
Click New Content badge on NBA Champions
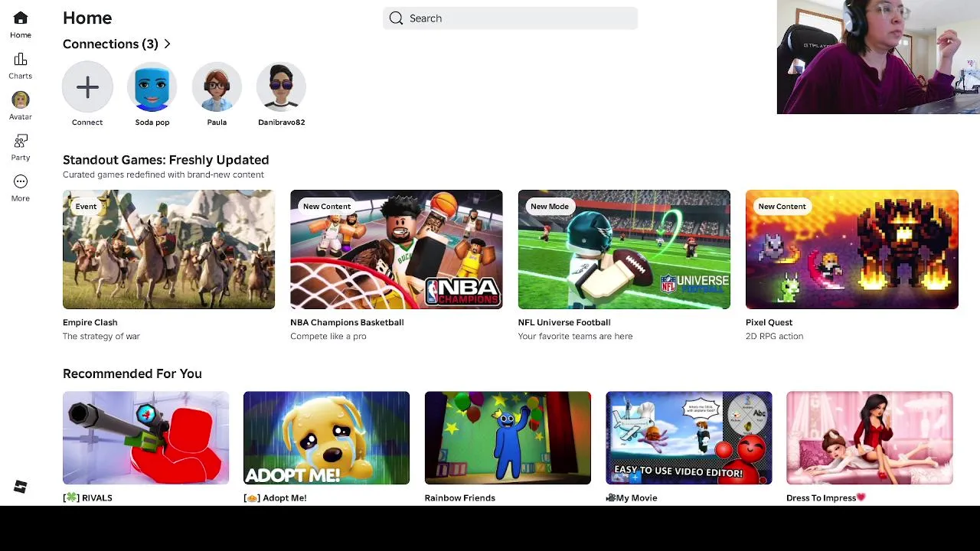pyautogui.click(x=327, y=207)
